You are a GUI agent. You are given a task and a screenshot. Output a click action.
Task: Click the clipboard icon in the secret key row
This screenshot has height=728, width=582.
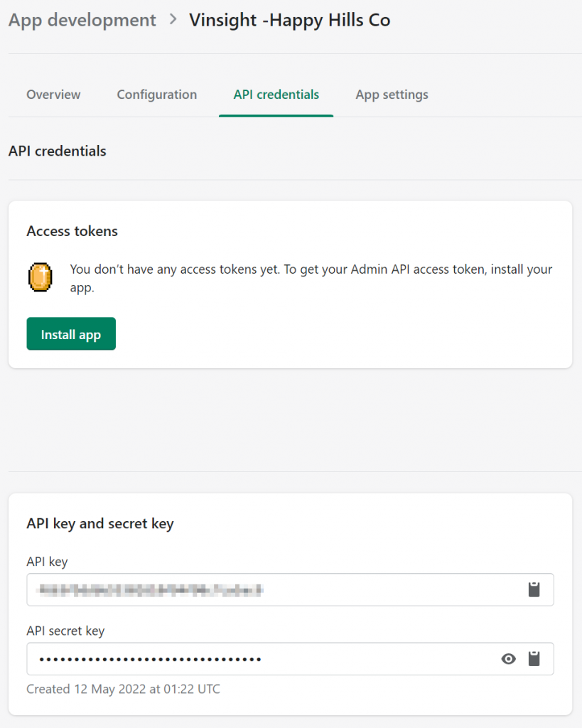534,659
